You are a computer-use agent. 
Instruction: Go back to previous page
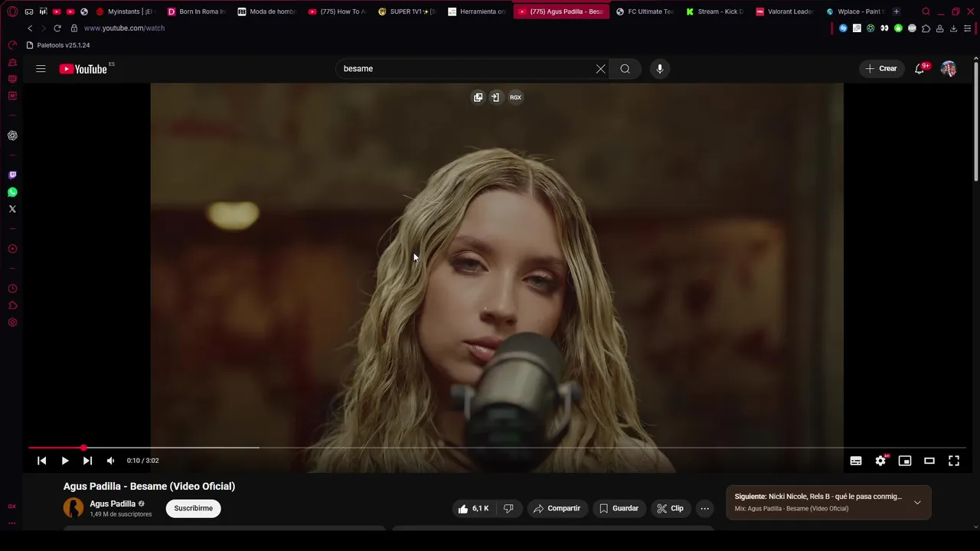tap(30, 28)
